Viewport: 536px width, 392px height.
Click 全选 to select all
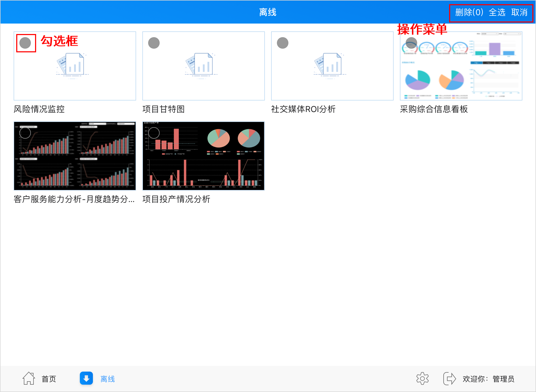pyautogui.click(x=497, y=12)
